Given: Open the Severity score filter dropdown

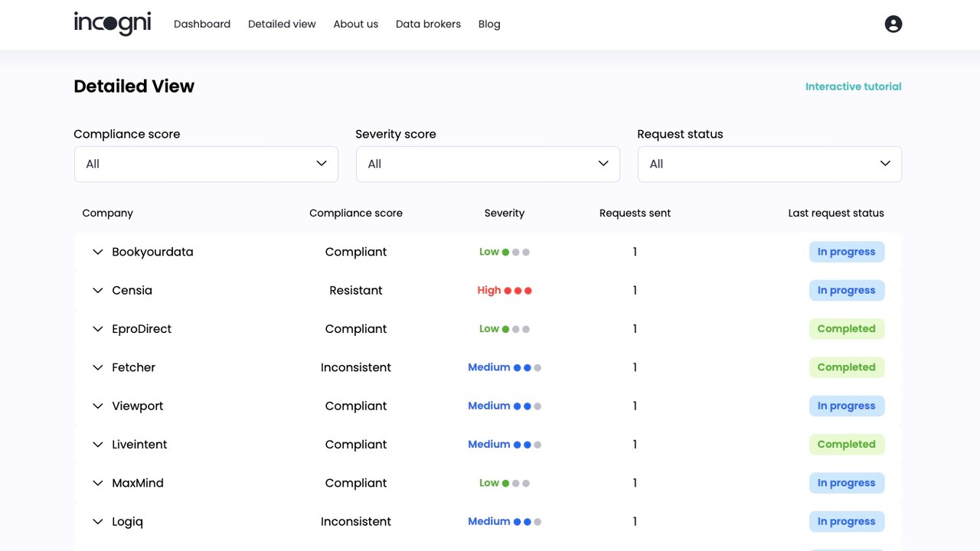Looking at the screenshot, I should (488, 164).
